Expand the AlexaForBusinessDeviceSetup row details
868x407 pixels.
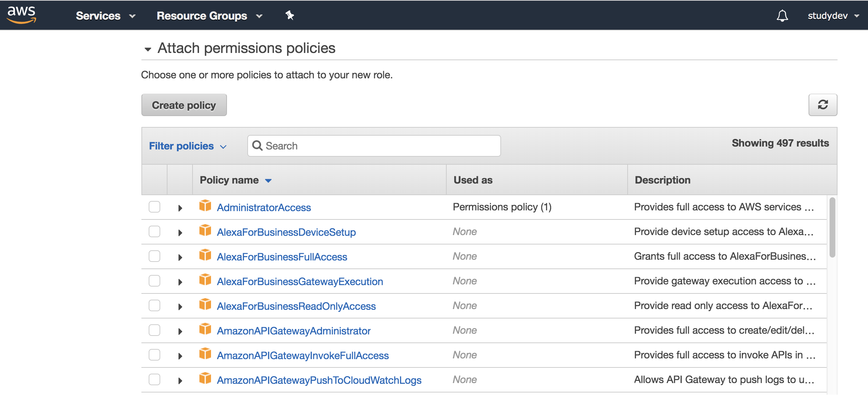pyautogui.click(x=180, y=233)
